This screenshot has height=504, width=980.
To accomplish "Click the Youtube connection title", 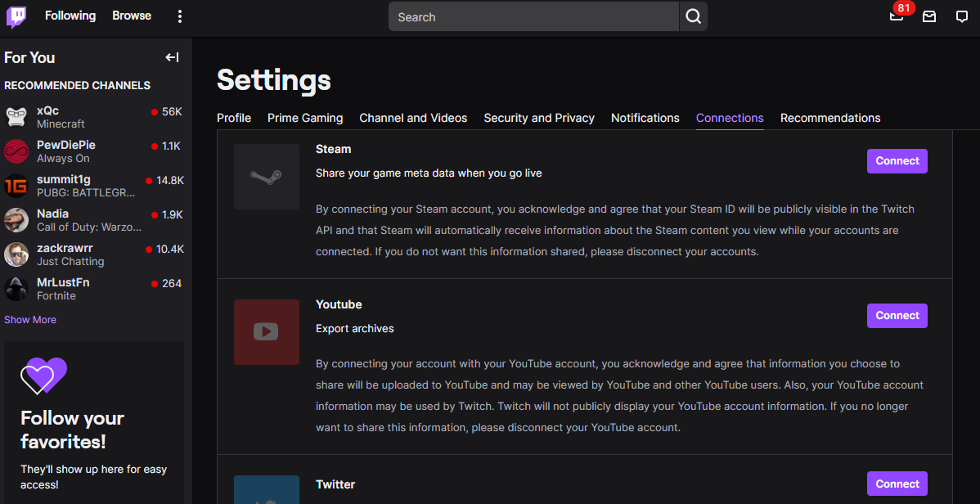I will 339,304.
